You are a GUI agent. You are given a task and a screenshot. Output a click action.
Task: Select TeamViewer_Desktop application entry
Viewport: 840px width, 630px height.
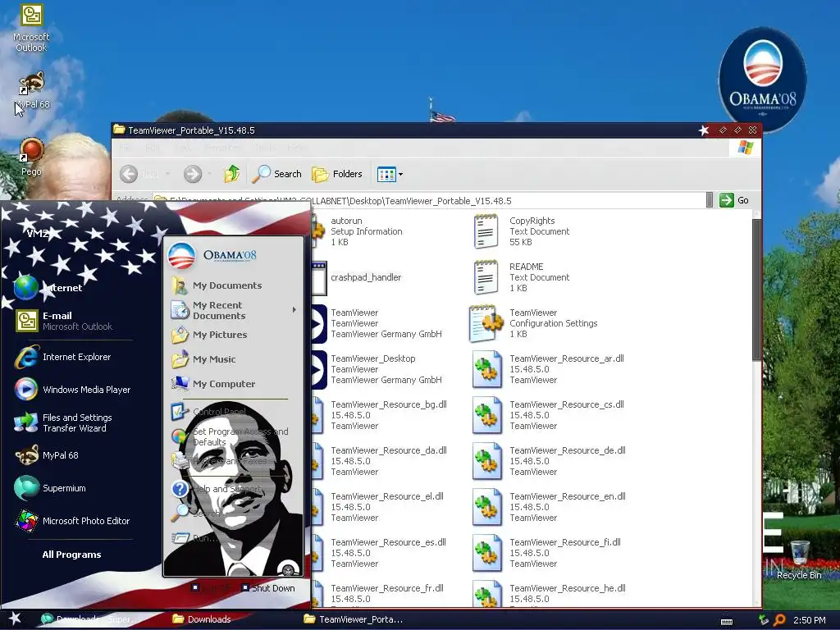[377, 369]
